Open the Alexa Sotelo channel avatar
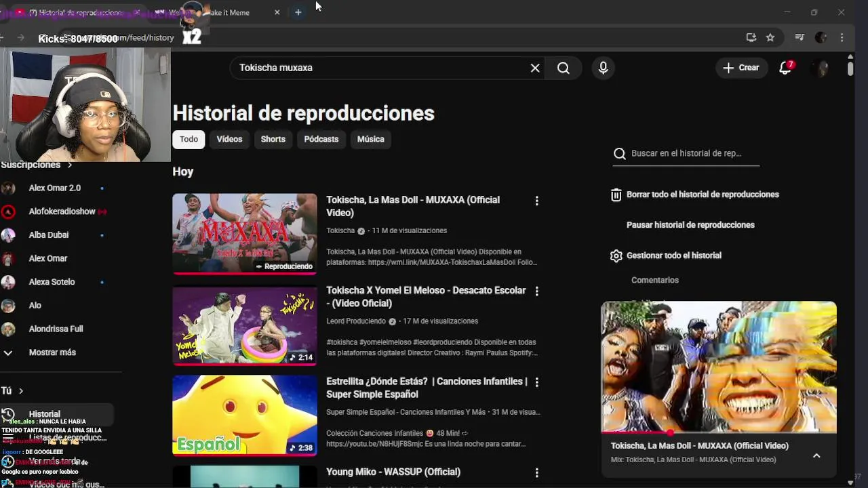Screen dimensions: 868x488 coord(8,282)
